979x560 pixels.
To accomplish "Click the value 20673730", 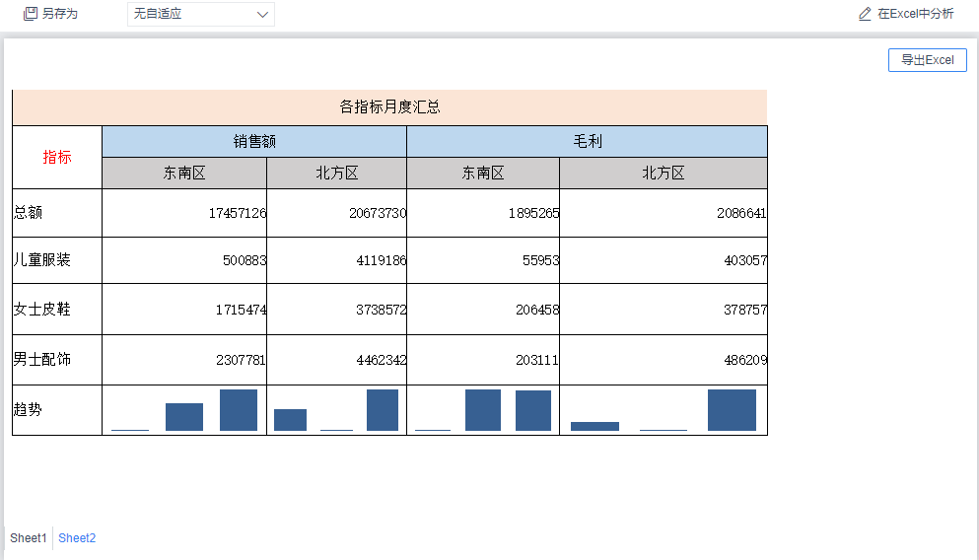I will pos(378,213).
